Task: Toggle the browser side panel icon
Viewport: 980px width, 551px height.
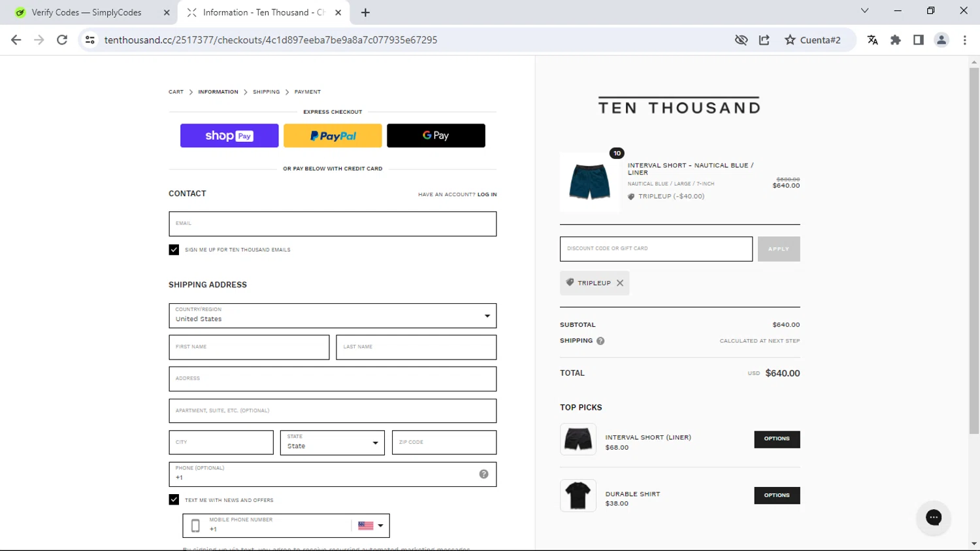Action: click(x=919, y=40)
